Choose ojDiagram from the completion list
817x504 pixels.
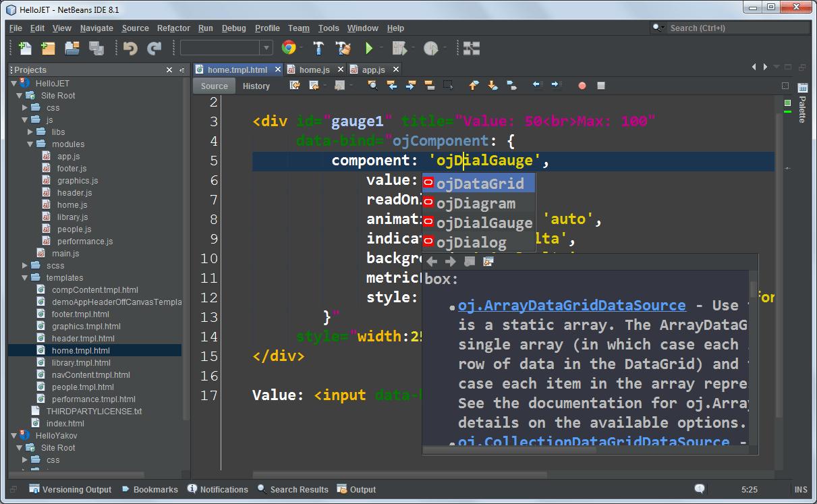pos(476,203)
